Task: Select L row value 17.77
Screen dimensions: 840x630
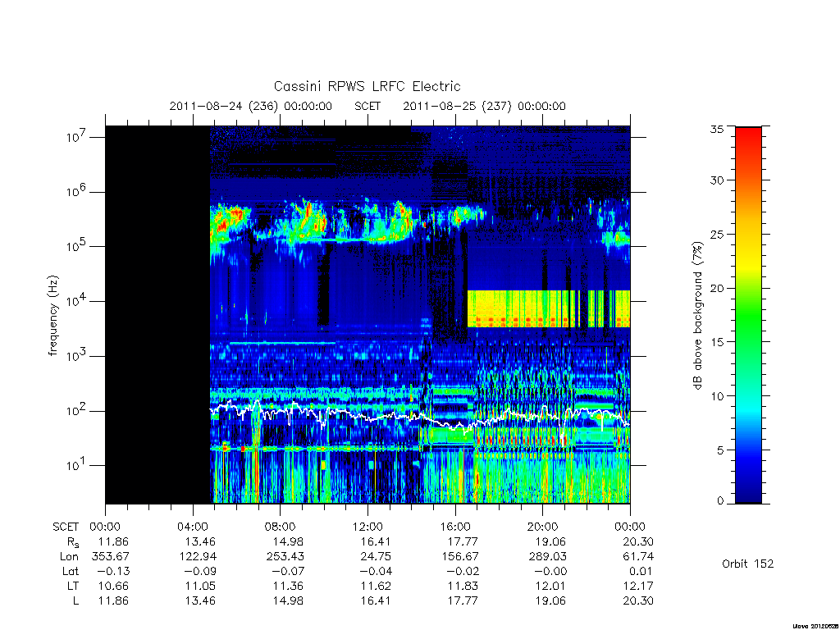Action: point(463,601)
